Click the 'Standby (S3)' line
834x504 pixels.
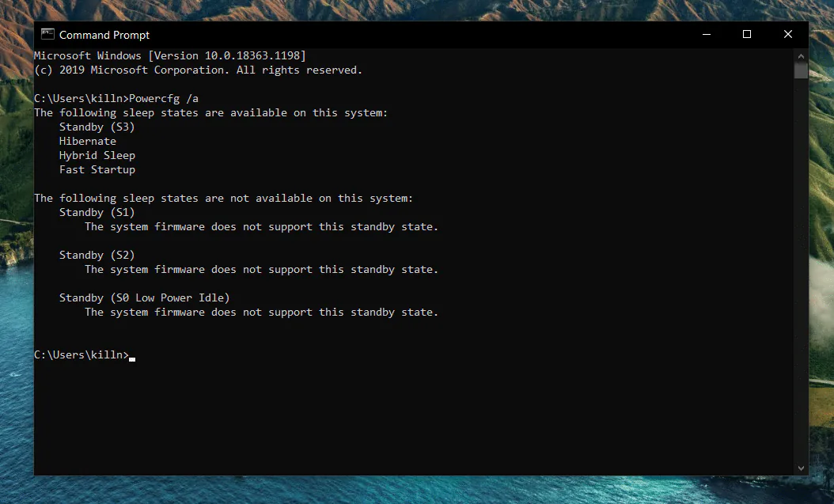(97, 127)
